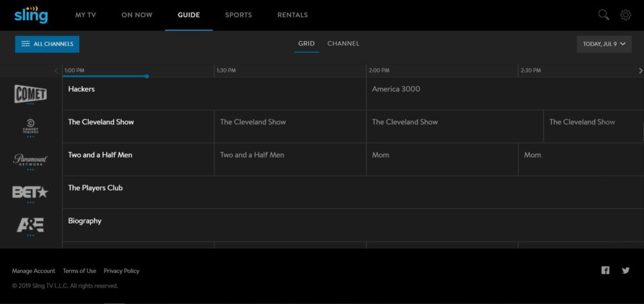Open the All Channels filter

[47, 44]
